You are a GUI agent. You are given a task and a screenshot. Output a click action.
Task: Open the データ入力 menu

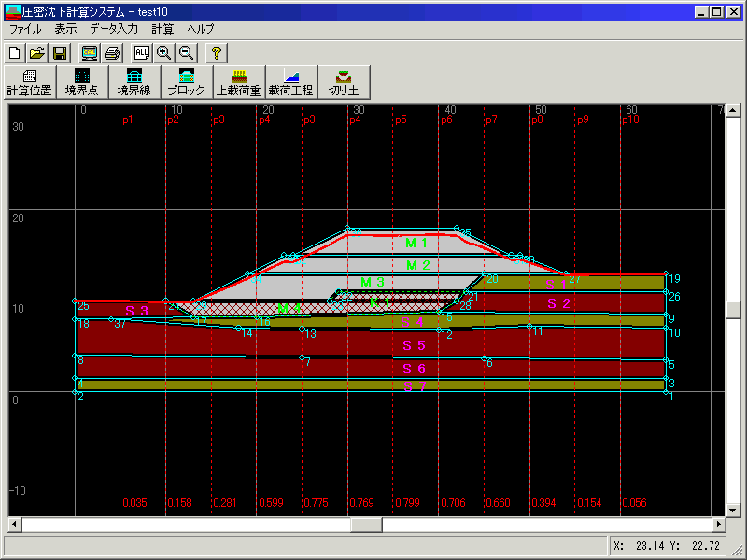[114, 29]
